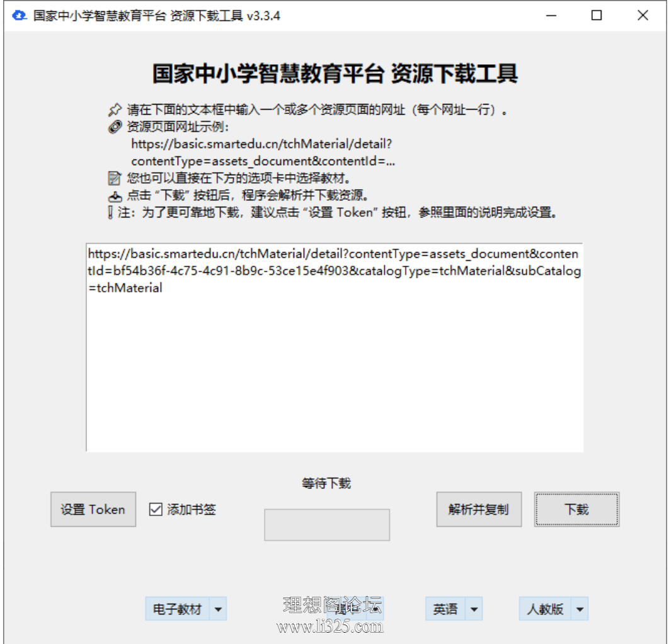Start download with the 下载 button
Image resolution: width=669 pixels, height=644 pixels.
point(576,509)
